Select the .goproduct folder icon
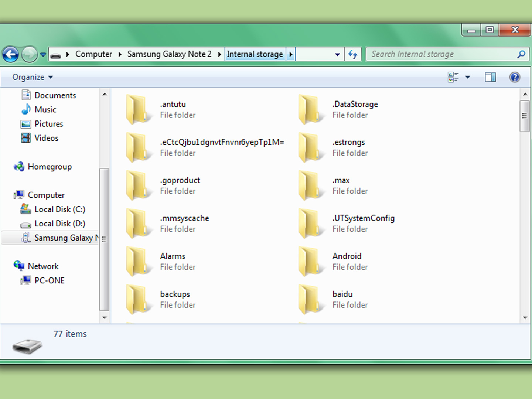The width and height of the screenshot is (532, 399). click(x=139, y=185)
